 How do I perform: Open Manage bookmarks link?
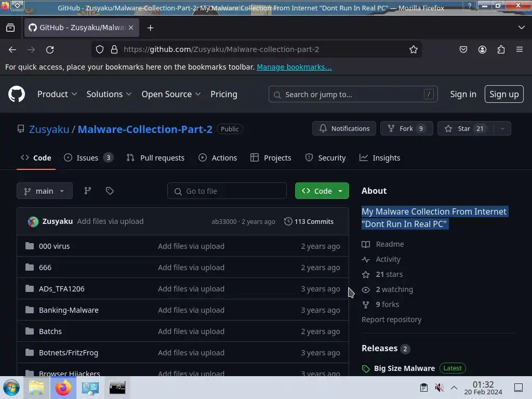(x=294, y=67)
